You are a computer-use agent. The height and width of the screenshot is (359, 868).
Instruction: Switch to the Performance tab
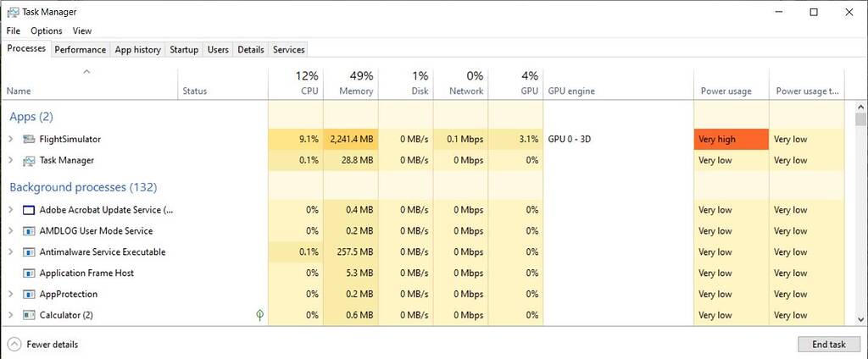tap(81, 50)
